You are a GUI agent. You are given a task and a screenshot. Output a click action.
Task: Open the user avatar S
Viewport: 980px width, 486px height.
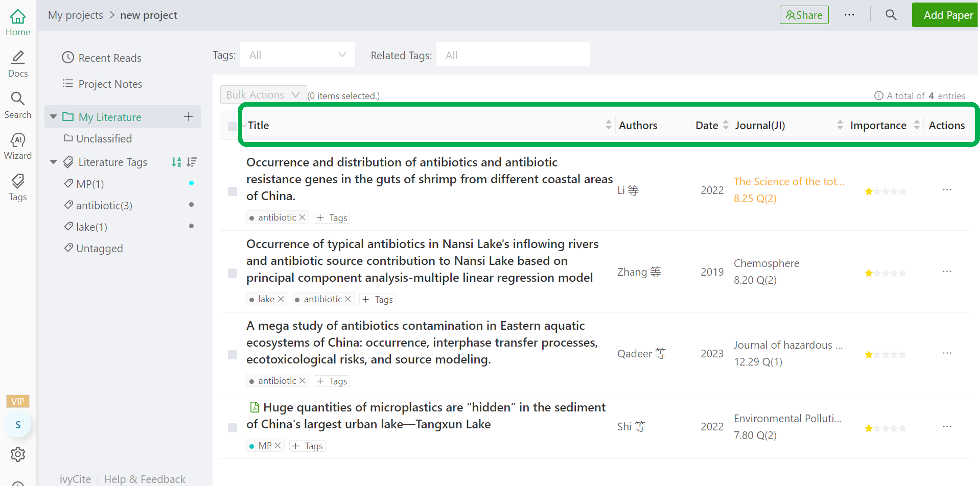18,425
